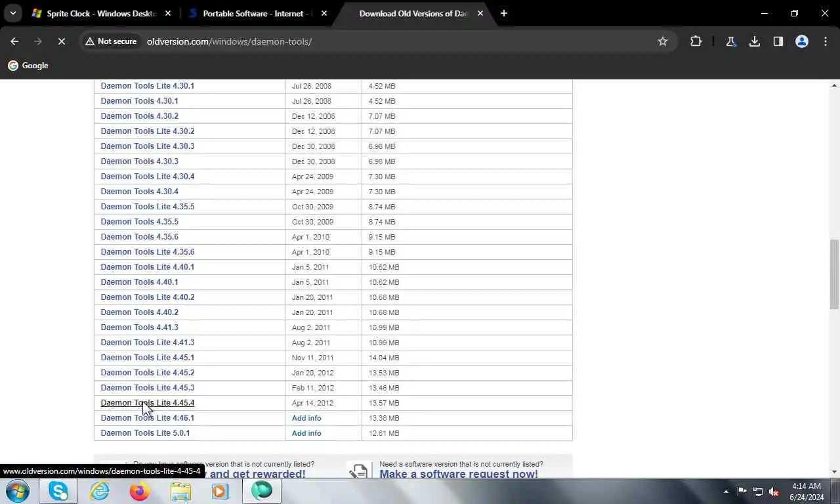Screen dimensions: 840x504
Task: Switch to the Portable Software tab
Action: (257, 13)
